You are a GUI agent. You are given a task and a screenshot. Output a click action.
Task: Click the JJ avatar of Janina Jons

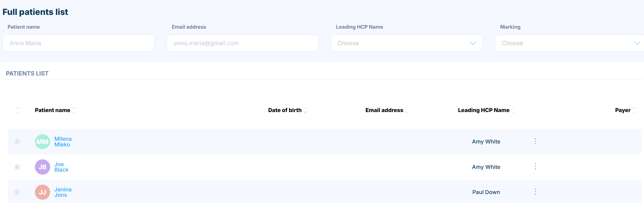point(43,192)
